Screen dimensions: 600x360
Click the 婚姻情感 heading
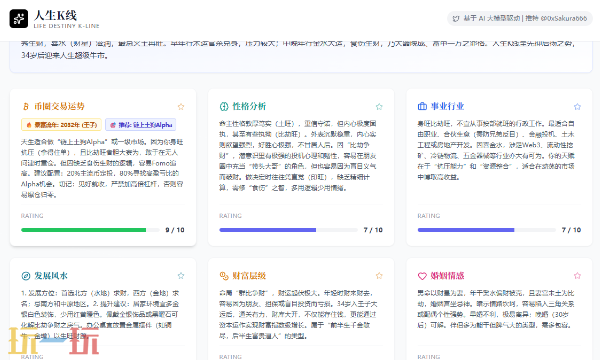click(447, 276)
